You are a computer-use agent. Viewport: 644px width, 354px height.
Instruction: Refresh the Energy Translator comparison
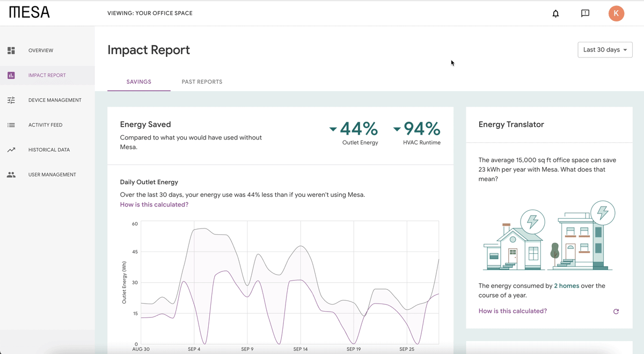click(616, 311)
